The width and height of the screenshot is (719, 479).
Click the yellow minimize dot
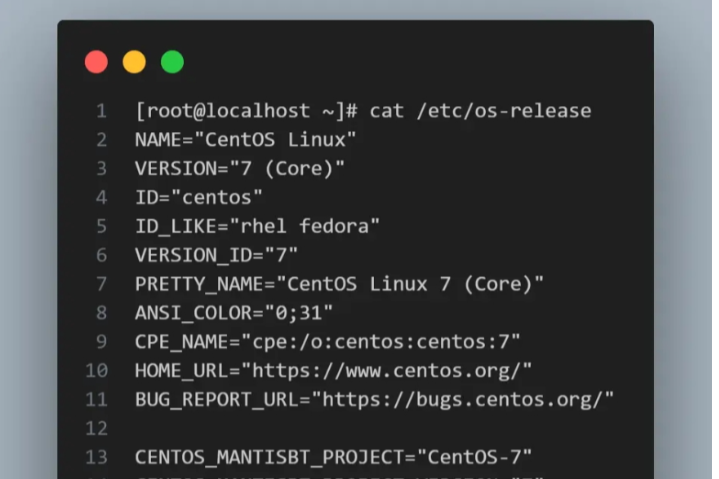pos(134,62)
